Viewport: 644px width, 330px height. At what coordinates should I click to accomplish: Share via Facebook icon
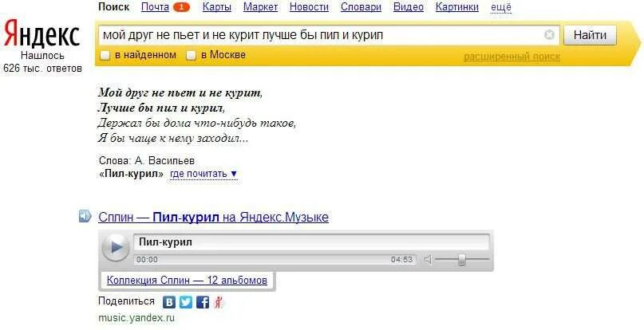click(203, 303)
